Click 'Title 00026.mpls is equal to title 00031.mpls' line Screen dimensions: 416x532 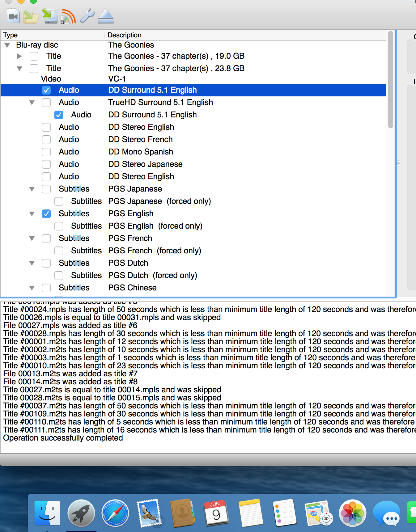(x=112, y=318)
